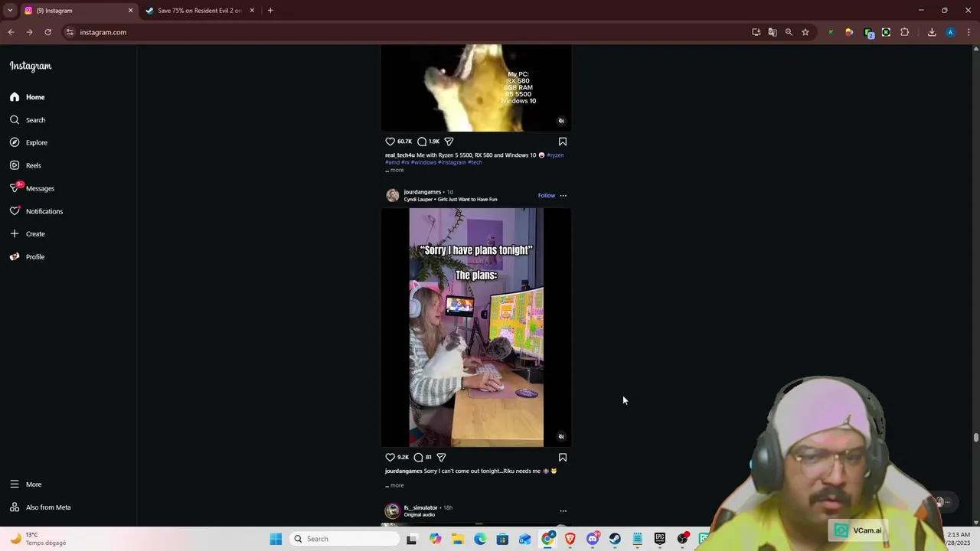Share the jourdangames post
Viewport: 980px width, 551px height.
(441, 457)
